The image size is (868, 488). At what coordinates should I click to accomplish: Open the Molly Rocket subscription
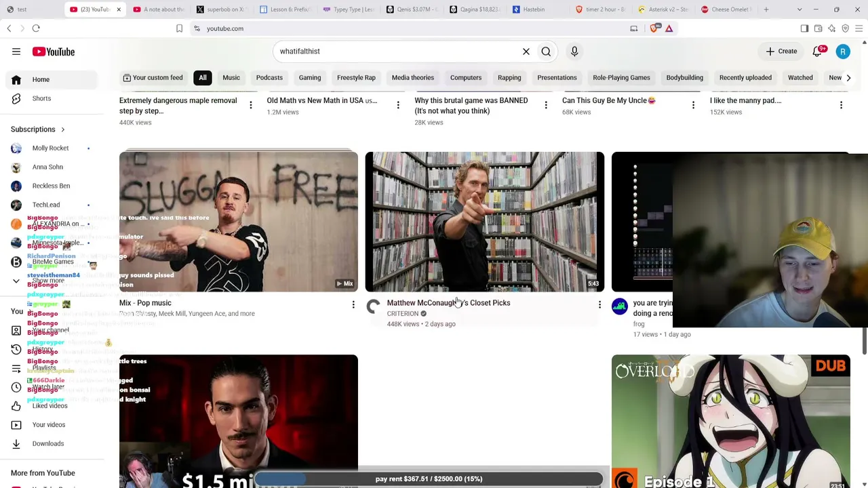tap(52, 148)
